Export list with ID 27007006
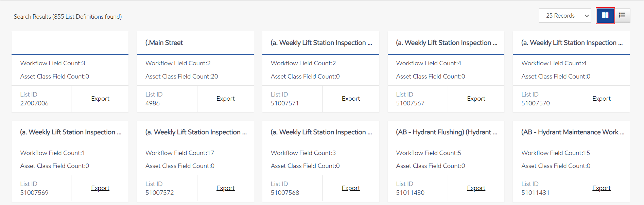644x205 pixels. [x=100, y=99]
